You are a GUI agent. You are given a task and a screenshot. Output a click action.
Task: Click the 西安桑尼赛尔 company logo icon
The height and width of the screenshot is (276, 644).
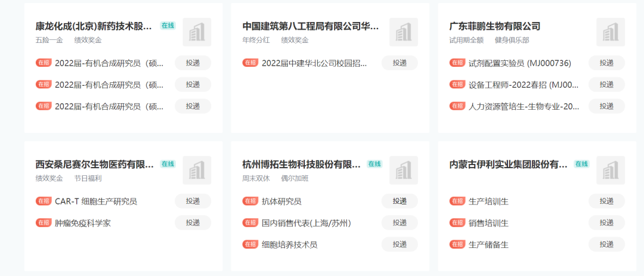pos(197,170)
